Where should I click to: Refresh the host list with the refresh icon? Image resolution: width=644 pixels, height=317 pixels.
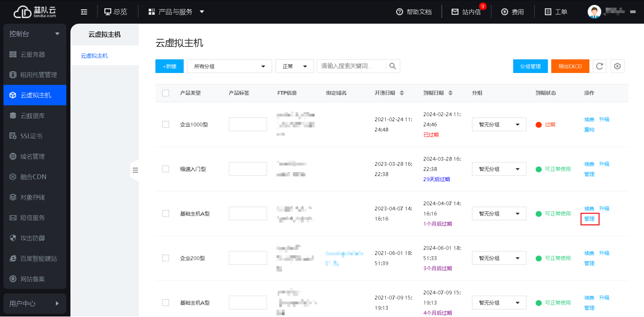click(599, 66)
